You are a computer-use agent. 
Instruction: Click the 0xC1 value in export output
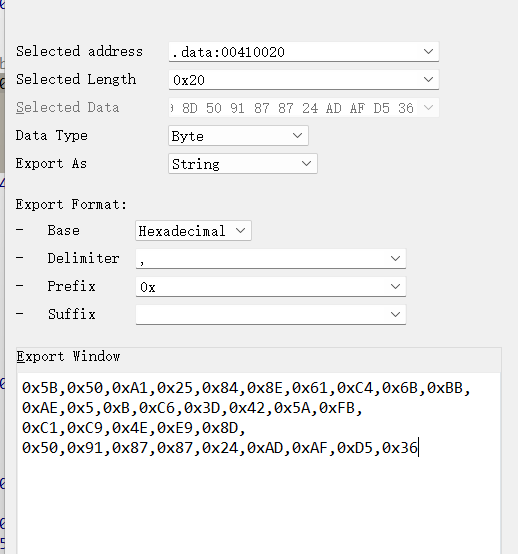click(x=40, y=428)
